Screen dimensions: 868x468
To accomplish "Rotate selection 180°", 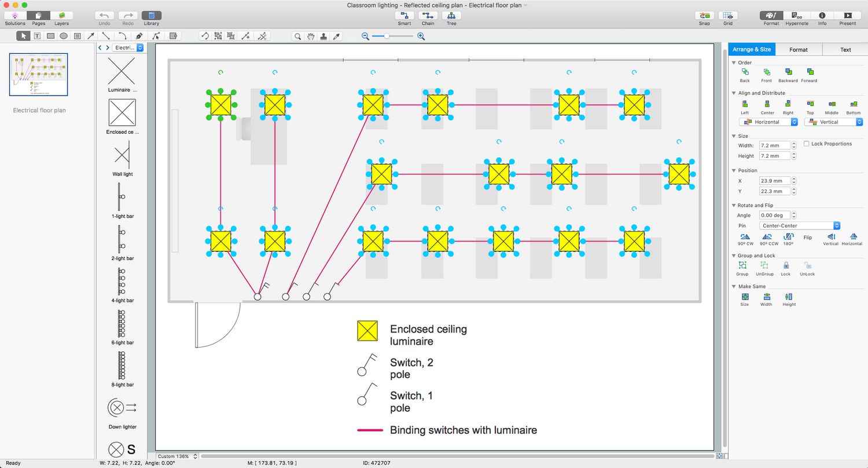I will pyautogui.click(x=788, y=239).
